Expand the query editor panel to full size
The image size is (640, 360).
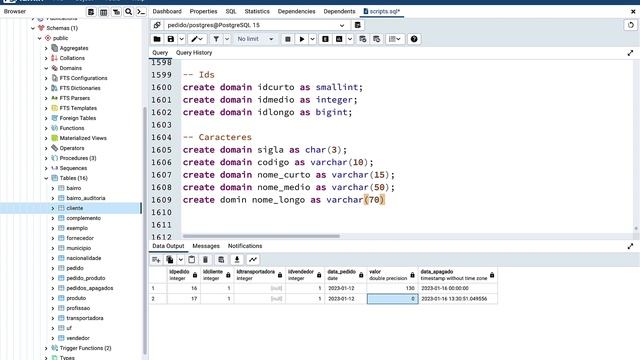(x=630, y=53)
